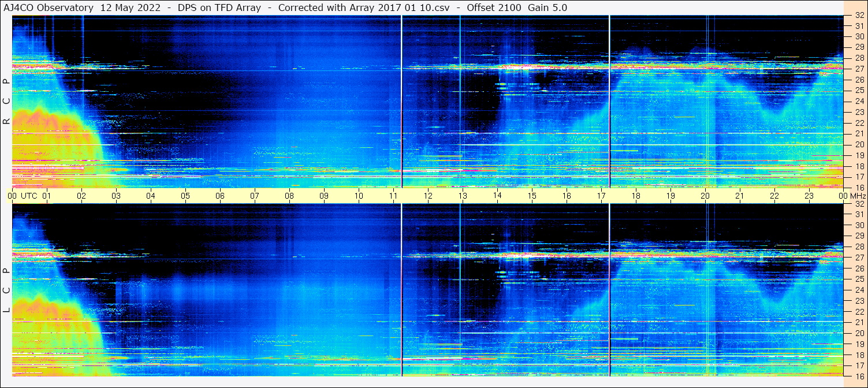Viewport: 868px width, 388px height.
Task: Click the "UTC" label on the time axis
Action: click(29, 196)
